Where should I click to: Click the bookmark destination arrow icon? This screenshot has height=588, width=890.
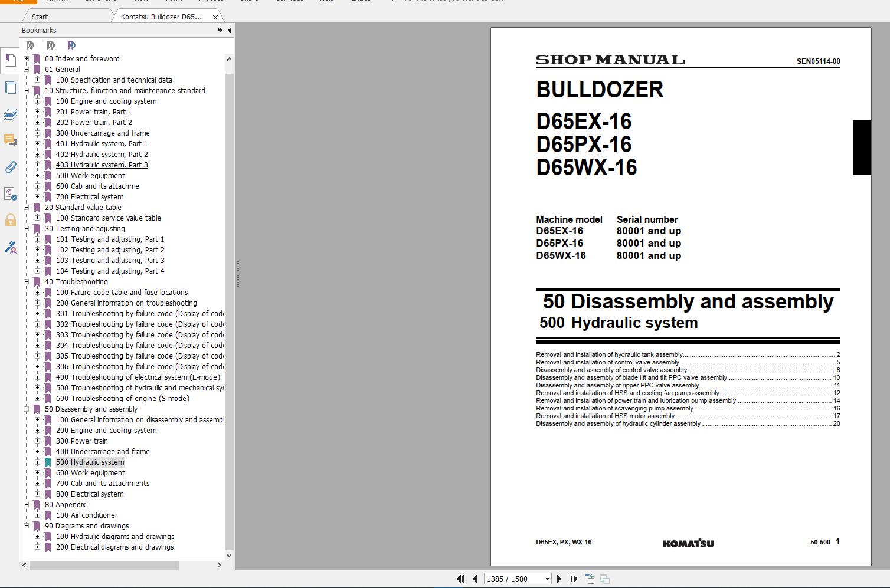[71, 45]
